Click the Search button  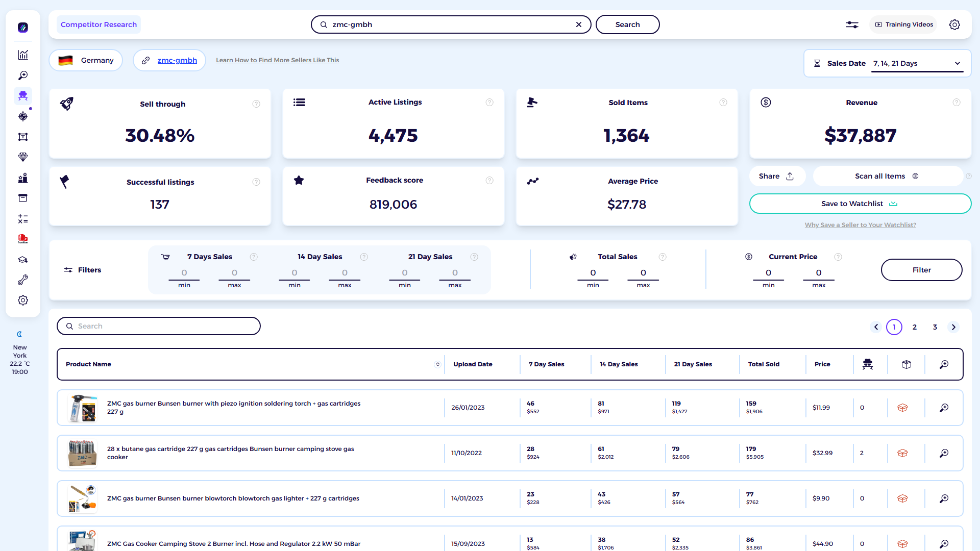(627, 24)
